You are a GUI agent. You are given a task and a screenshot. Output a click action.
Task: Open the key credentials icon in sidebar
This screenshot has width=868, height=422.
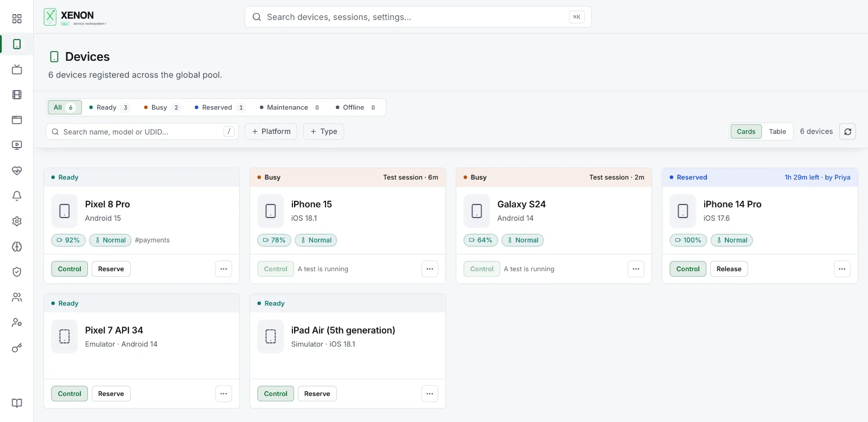click(17, 348)
